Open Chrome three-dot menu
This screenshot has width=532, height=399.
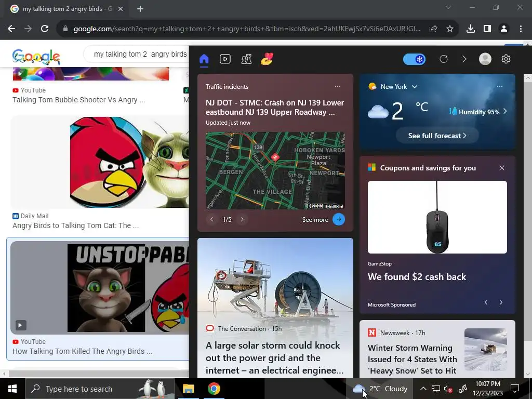pyautogui.click(x=521, y=29)
